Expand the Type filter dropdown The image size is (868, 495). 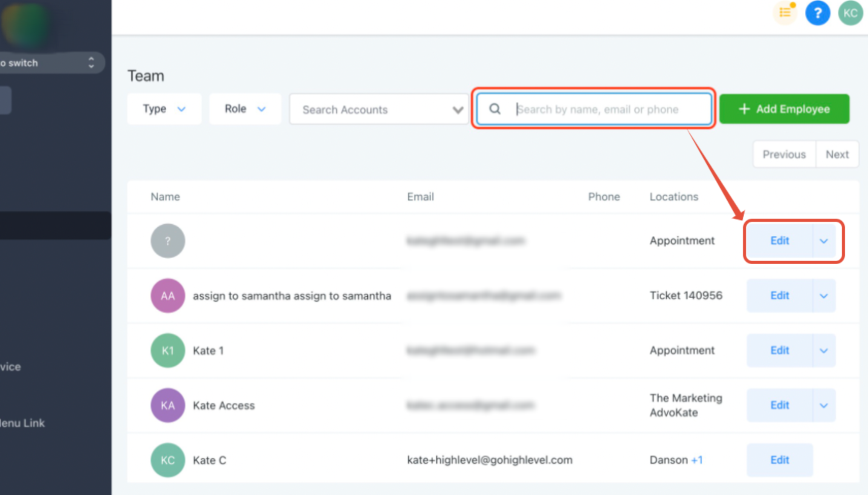coord(164,109)
